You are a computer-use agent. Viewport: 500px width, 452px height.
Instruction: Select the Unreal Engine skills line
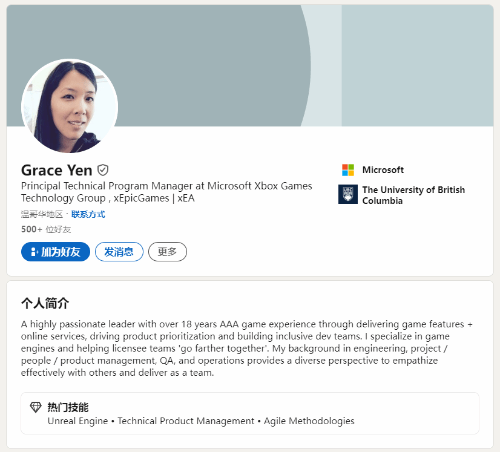click(201, 421)
